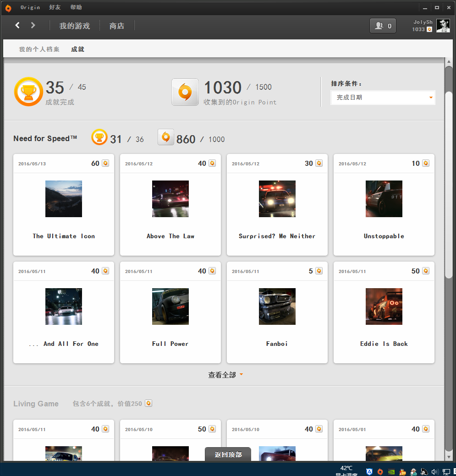Click the point icon after 价值250

(x=148, y=404)
